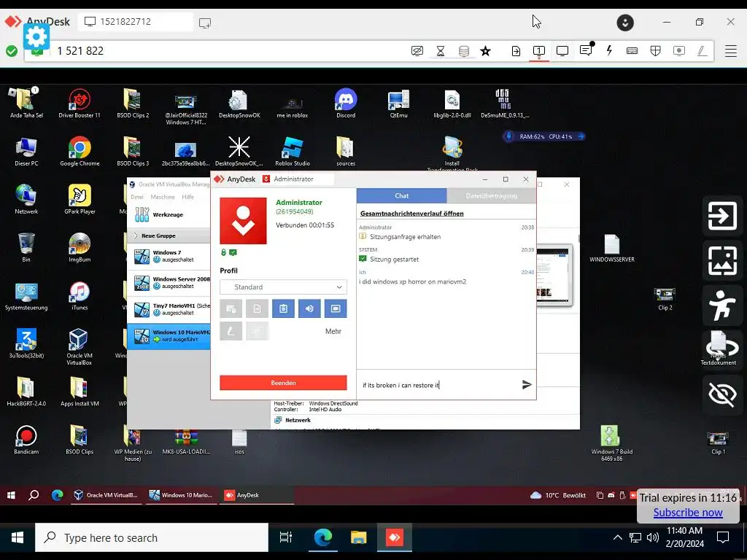The width and height of the screenshot is (747, 560).
Task: Open Task View on local taskbar
Action: [286, 537]
